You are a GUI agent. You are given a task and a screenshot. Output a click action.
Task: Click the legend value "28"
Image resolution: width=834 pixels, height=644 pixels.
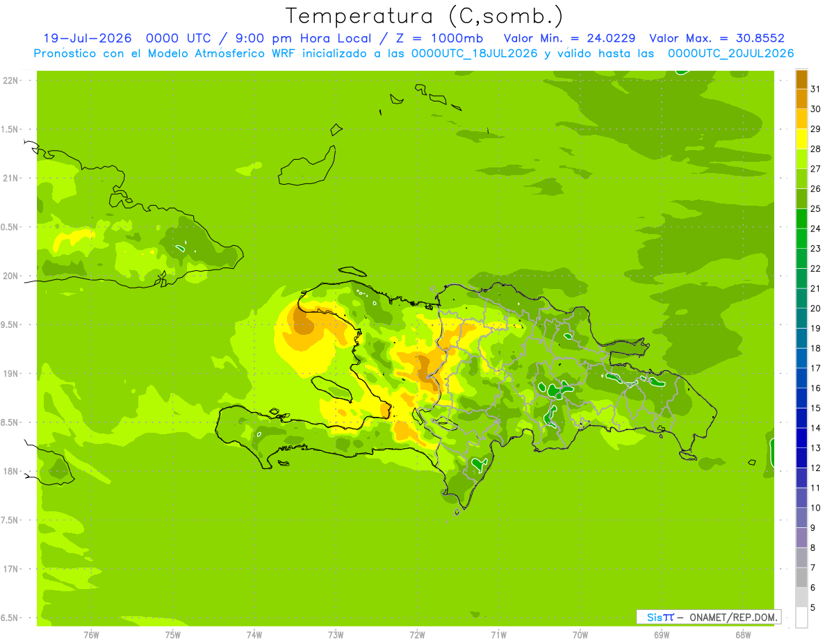pyautogui.click(x=815, y=149)
